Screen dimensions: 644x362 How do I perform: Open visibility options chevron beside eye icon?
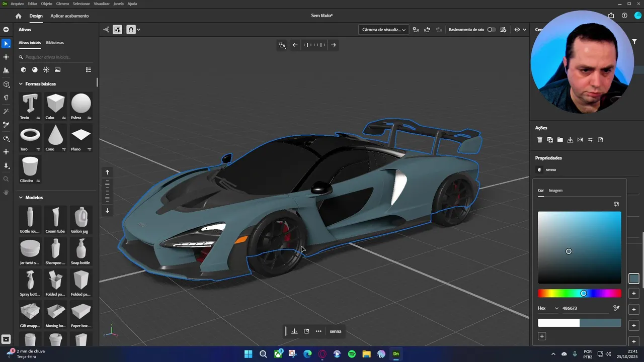point(524,30)
